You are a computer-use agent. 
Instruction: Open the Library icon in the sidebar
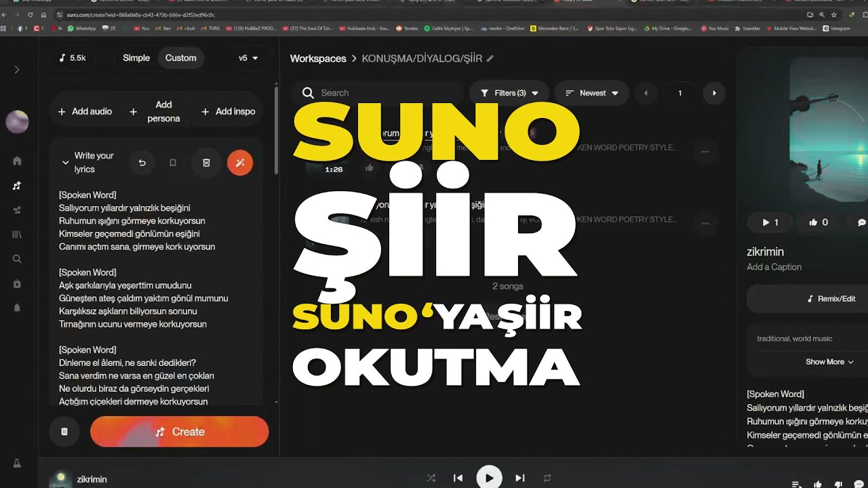[17, 235]
